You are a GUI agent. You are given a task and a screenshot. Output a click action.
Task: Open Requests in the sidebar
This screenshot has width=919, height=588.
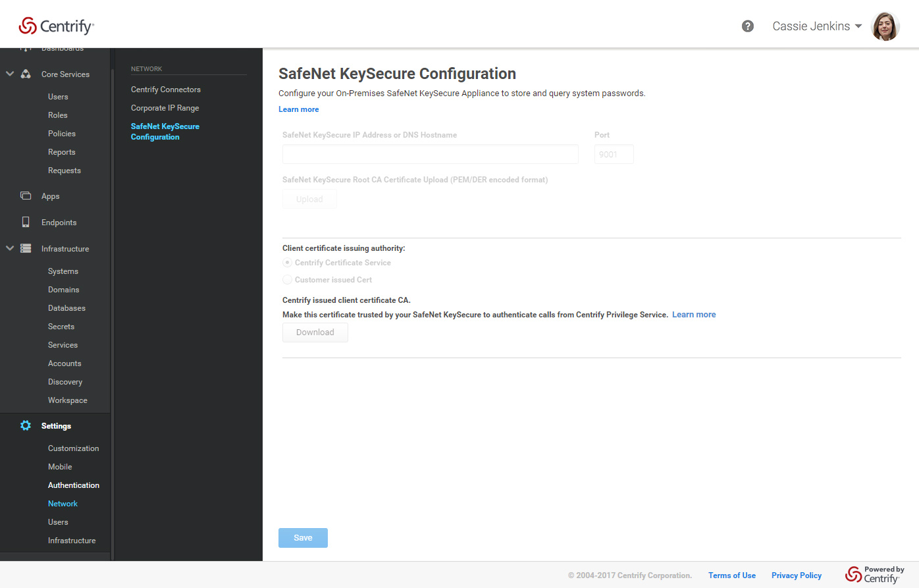coord(65,171)
